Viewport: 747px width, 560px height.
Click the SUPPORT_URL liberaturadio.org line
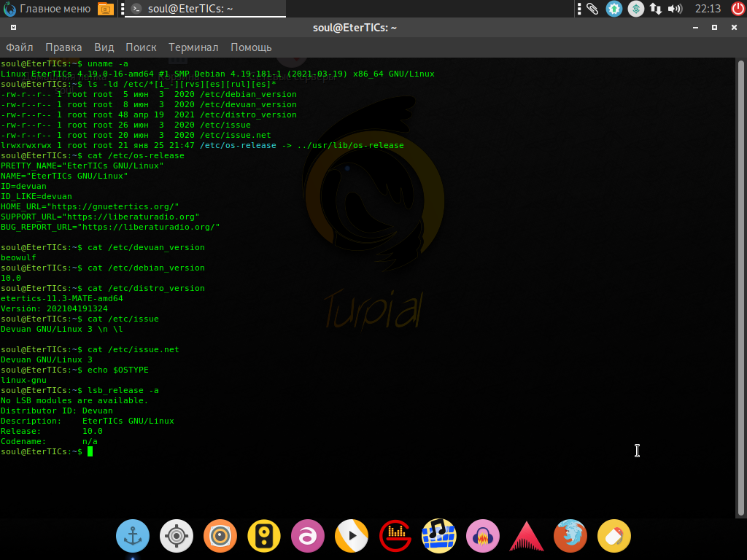[x=100, y=217]
